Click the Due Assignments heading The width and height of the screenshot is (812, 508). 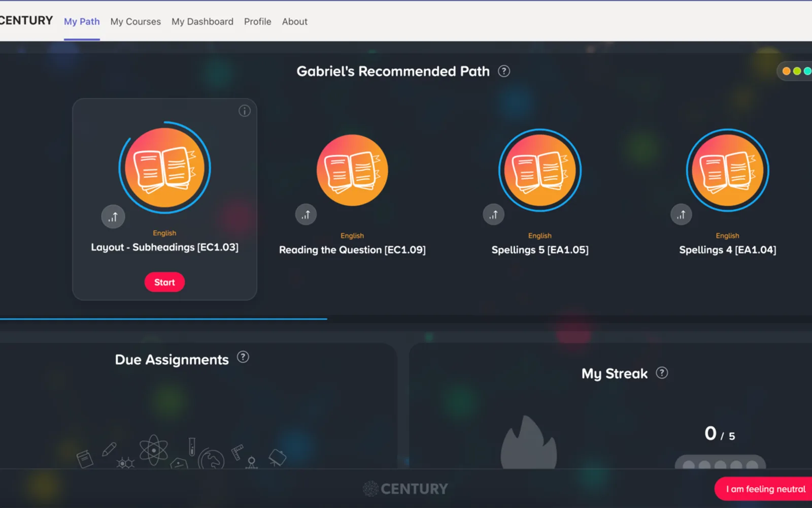click(x=172, y=360)
